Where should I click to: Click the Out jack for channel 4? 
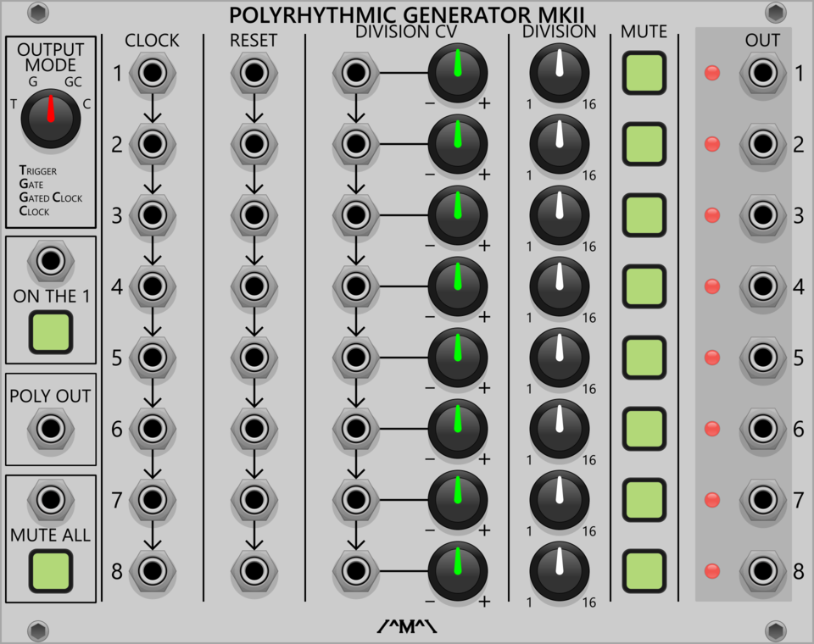(763, 286)
